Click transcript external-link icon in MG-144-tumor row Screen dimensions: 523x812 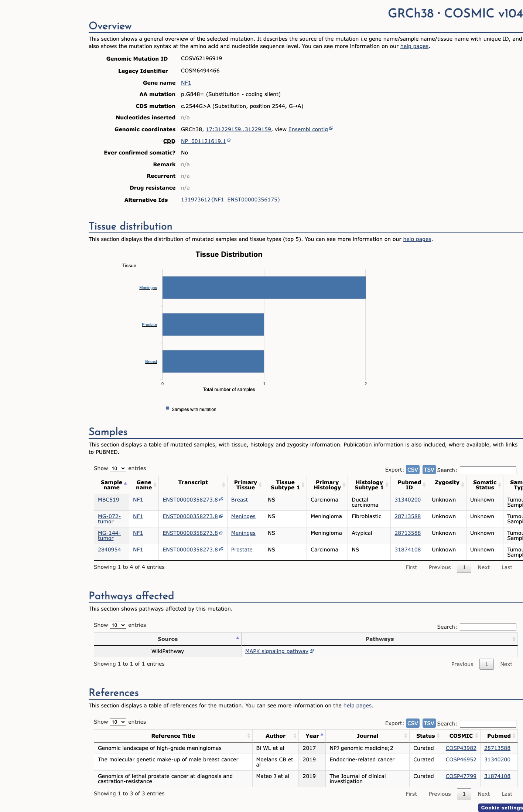(x=221, y=533)
